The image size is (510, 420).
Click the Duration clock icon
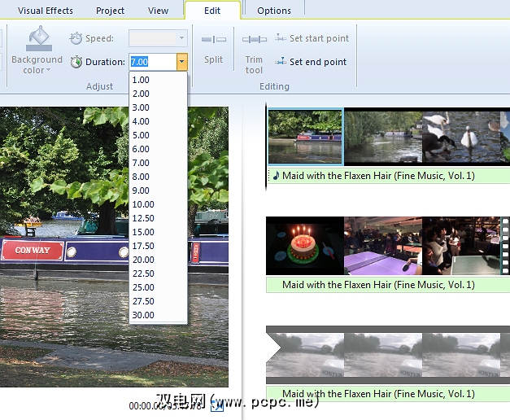coord(76,62)
